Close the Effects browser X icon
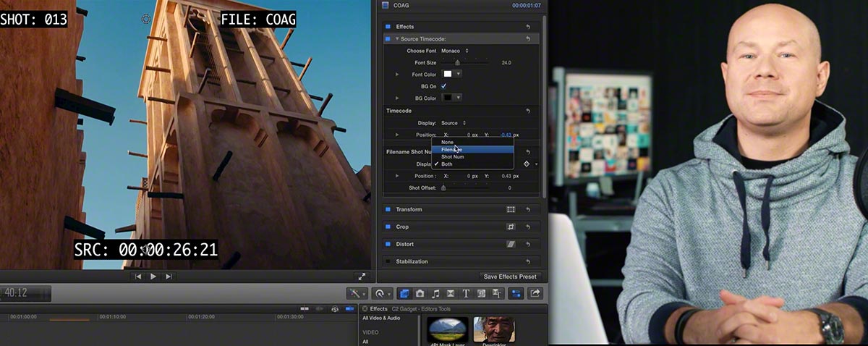This screenshot has height=346, width=868. point(365,309)
